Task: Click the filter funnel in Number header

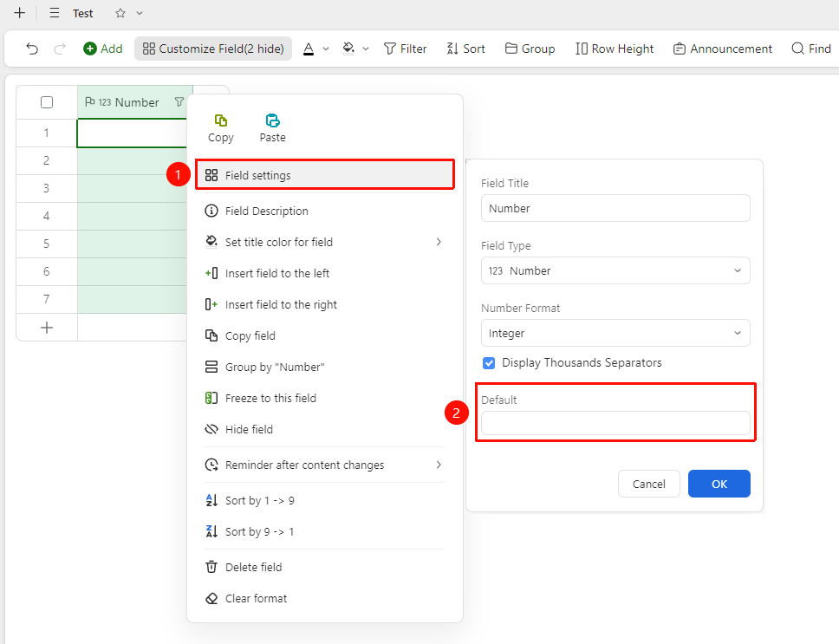Action: click(179, 101)
